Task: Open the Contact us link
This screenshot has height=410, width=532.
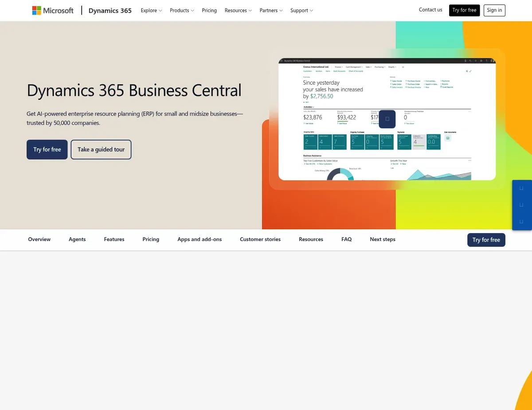Action: pyautogui.click(x=430, y=10)
